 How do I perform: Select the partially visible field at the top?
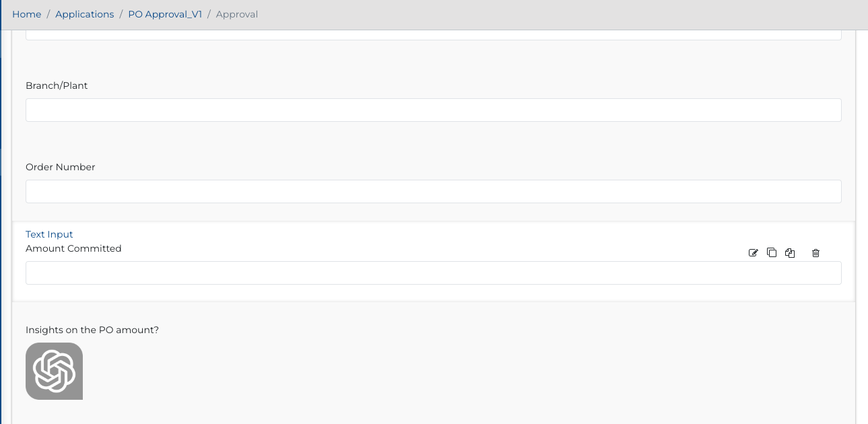[433, 32]
